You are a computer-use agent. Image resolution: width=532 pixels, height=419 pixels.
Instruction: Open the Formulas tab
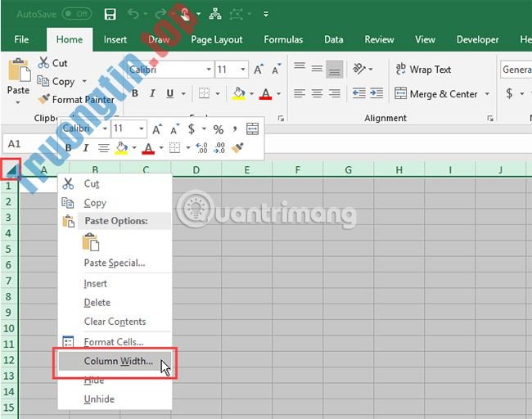point(283,39)
